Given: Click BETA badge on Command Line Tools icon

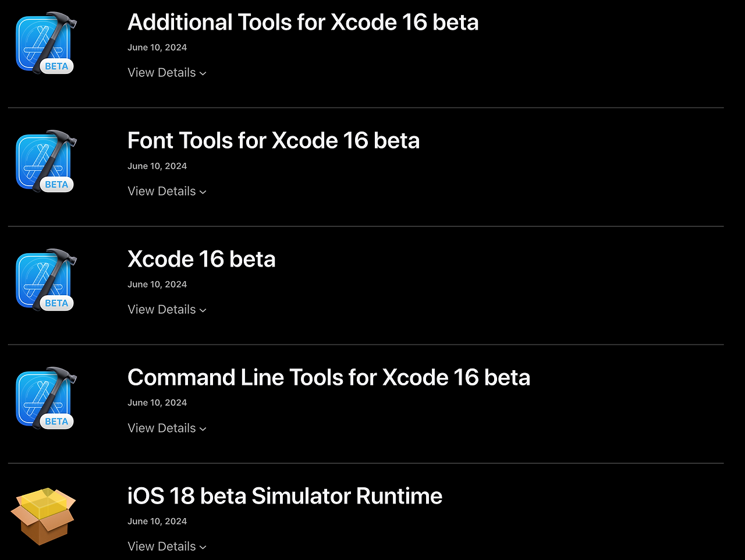Looking at the screenshot, I should tap(56, 421).
